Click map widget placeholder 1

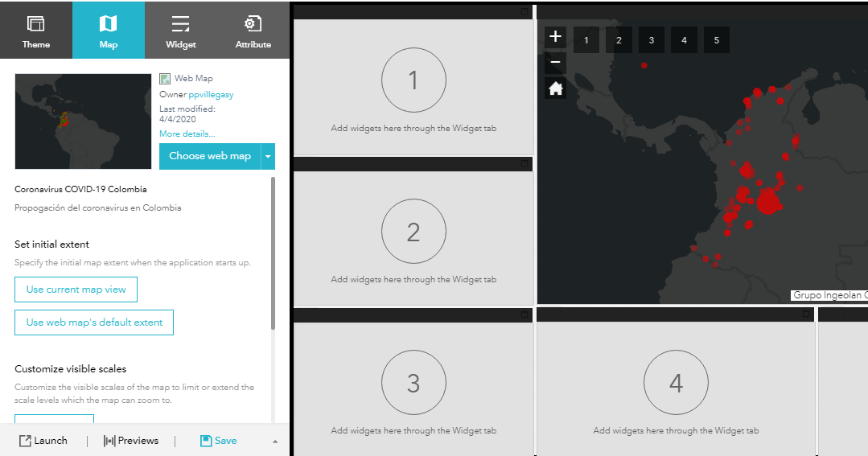pyautogui.click(x=586, y=40)
